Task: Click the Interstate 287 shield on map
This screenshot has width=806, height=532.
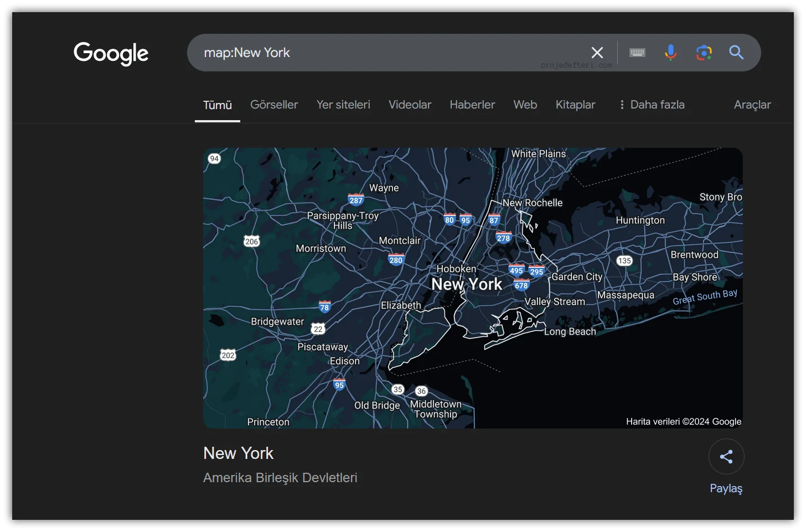Action: coord(356,200)
